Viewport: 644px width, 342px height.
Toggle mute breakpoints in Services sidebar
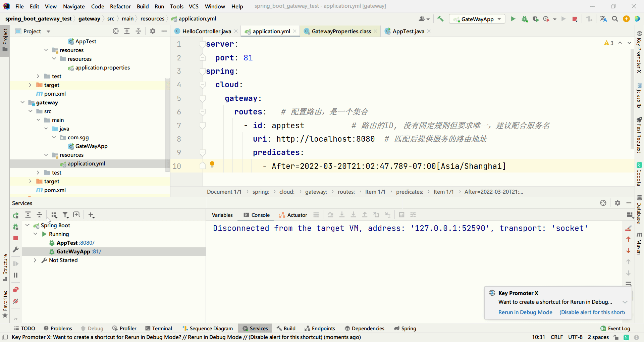pyautogui.click(x=15, y=301)
